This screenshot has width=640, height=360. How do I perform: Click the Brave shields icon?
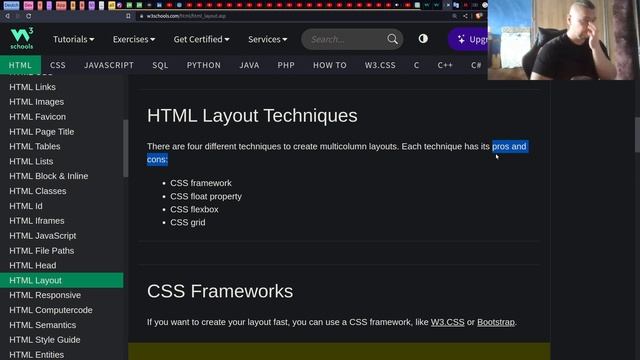click(x=478, y=16)
